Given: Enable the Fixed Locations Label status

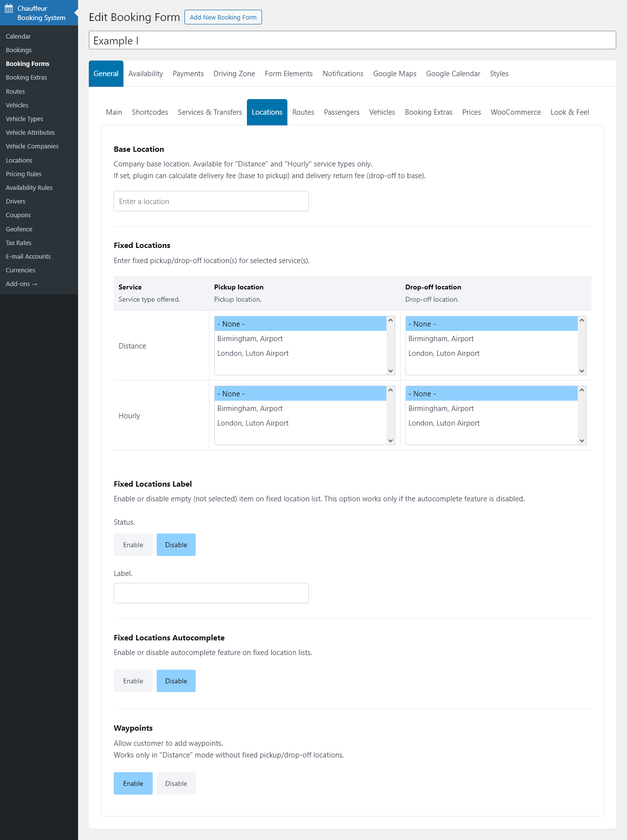Looking at the screenshot, I should pos(133,545).
